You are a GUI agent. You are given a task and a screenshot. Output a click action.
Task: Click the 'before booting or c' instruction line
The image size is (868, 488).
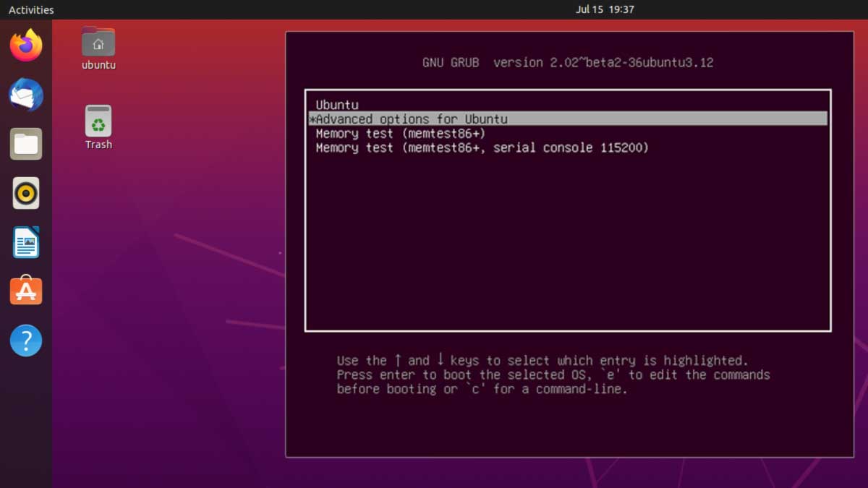(482, 389)
